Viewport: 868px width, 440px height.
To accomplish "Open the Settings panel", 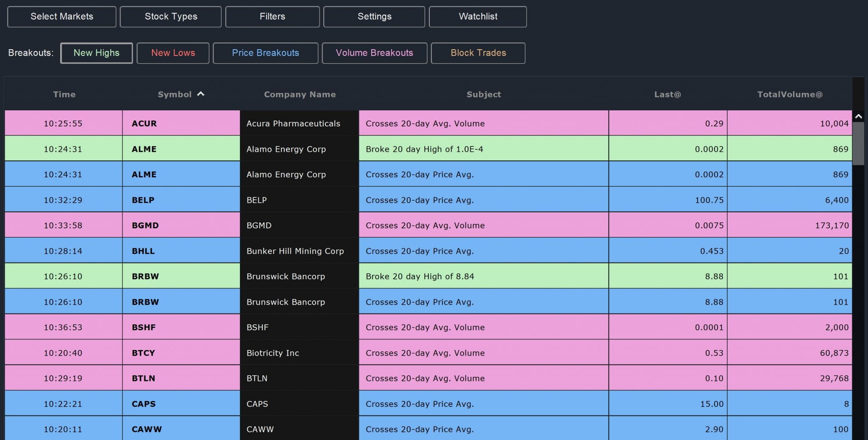I will (x=374, y=17).
